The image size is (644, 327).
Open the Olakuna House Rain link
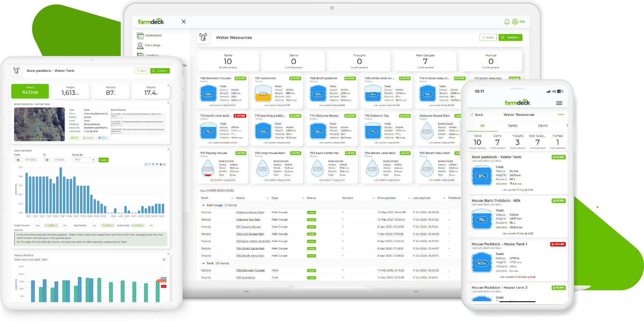(x=250, y=212)
